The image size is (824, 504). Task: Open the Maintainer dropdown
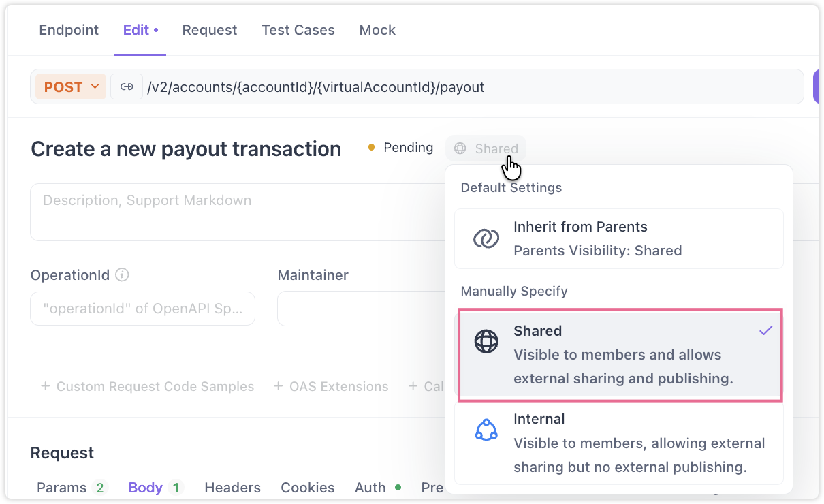(361, 309)
